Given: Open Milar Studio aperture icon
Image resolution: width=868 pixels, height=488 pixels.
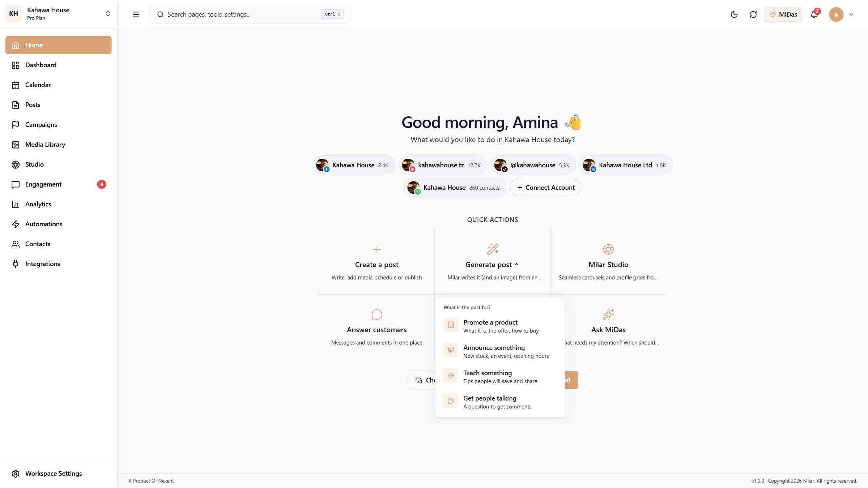Looking at the screenshot, I should point(608,249).
